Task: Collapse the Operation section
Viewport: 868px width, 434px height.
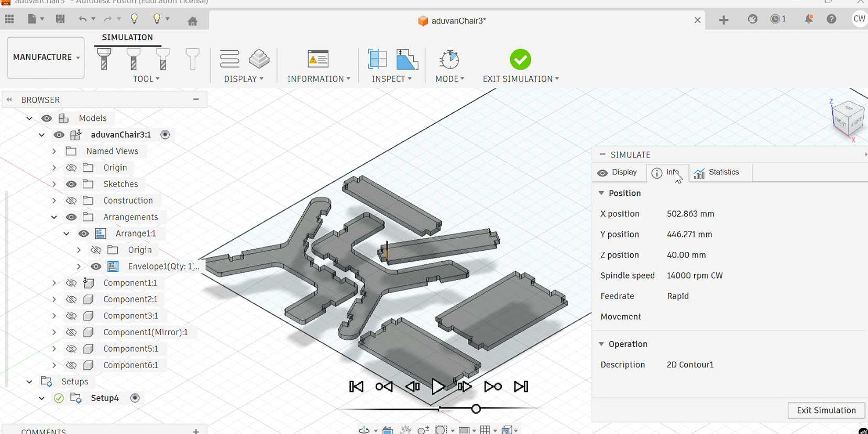Action: [601, 344]
